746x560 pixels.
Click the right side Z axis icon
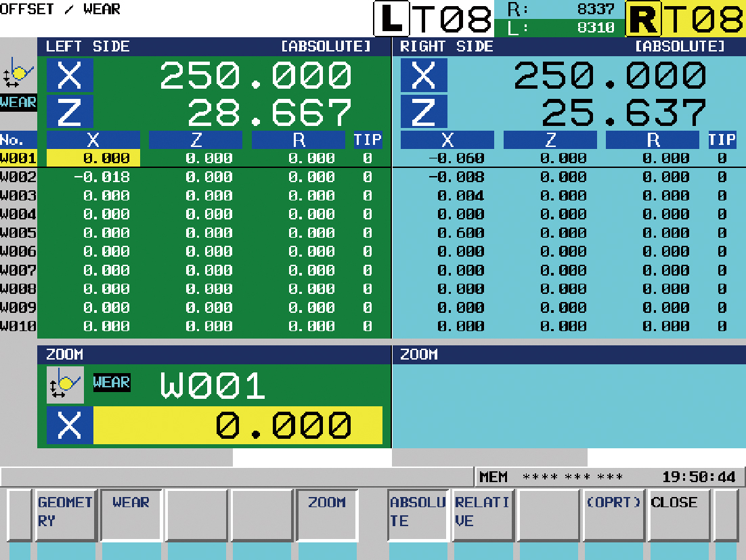coord(423,112)
